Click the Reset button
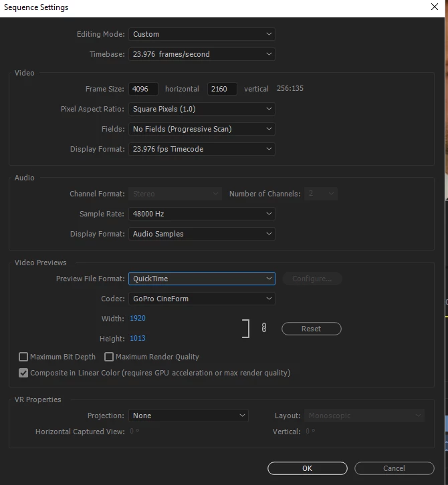 pyautogui.click(x=312, y=329)
